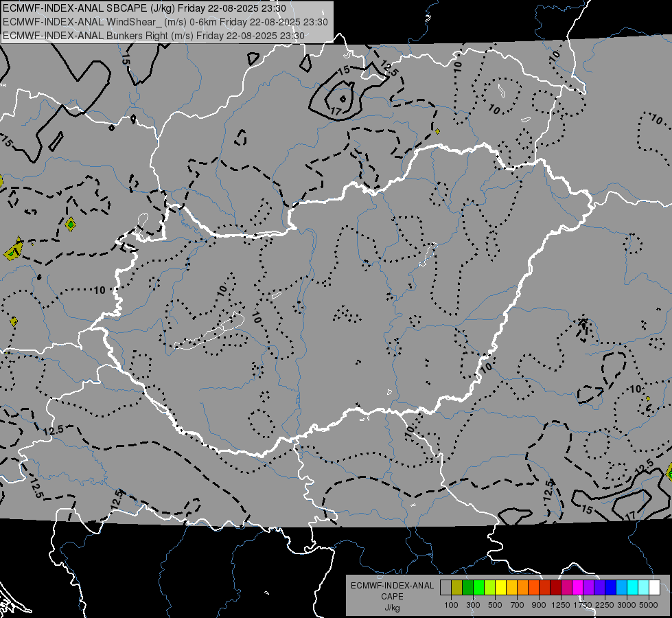672x618 pixels.
Task: Click the 500 tick label in the legend
Action: tap(495, 605)
